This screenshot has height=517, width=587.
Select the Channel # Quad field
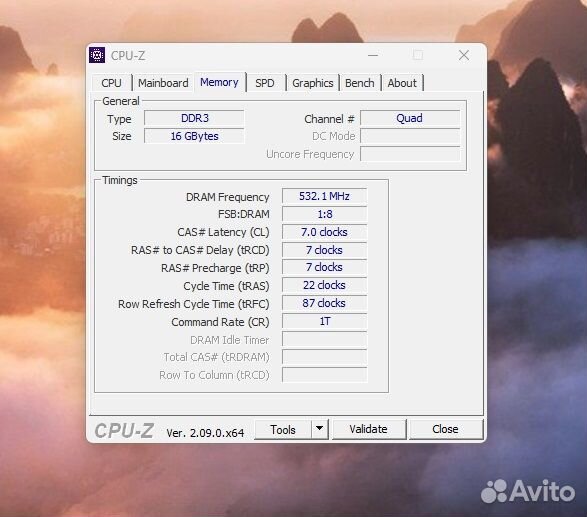click(410, 118)
